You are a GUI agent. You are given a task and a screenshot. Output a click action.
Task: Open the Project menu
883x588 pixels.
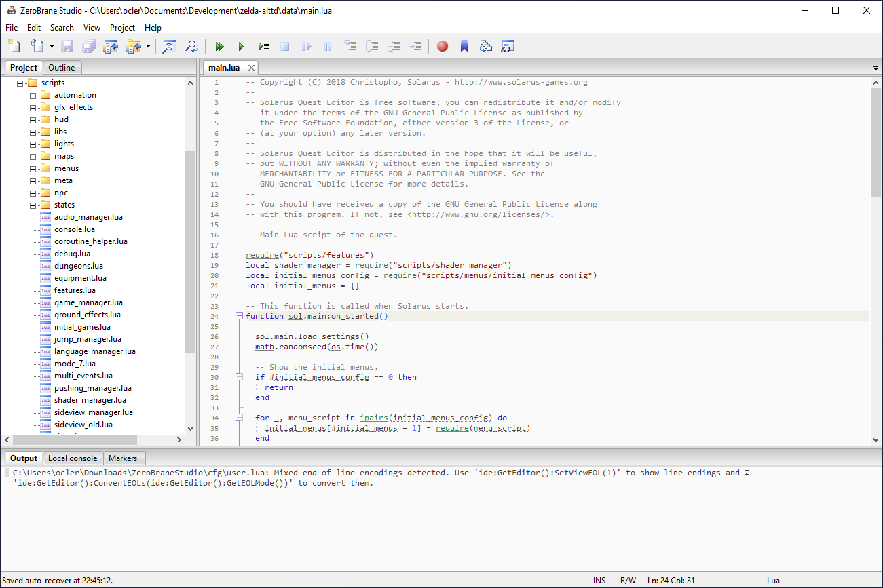click(x=122, y=28)
